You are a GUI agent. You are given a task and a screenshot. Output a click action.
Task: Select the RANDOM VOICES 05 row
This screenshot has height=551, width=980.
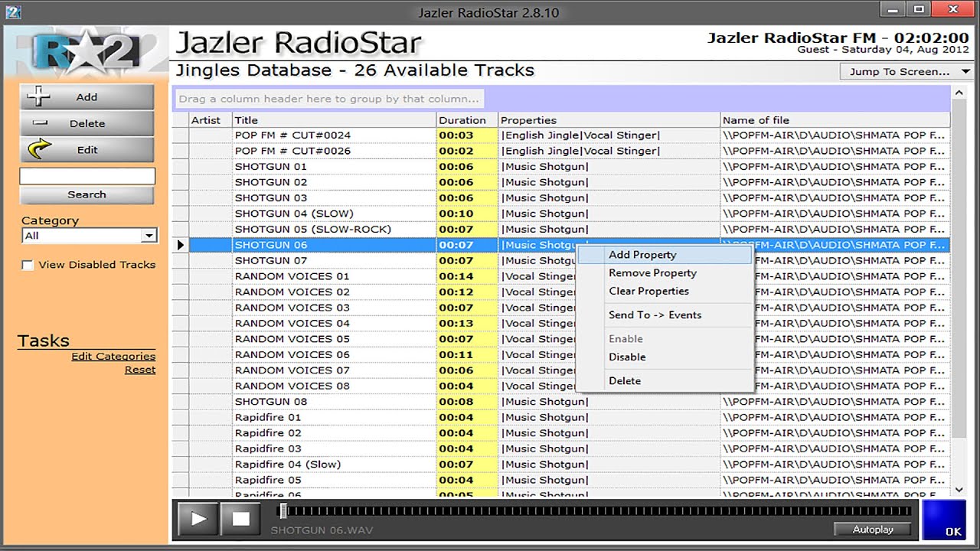tap(560, 339)
